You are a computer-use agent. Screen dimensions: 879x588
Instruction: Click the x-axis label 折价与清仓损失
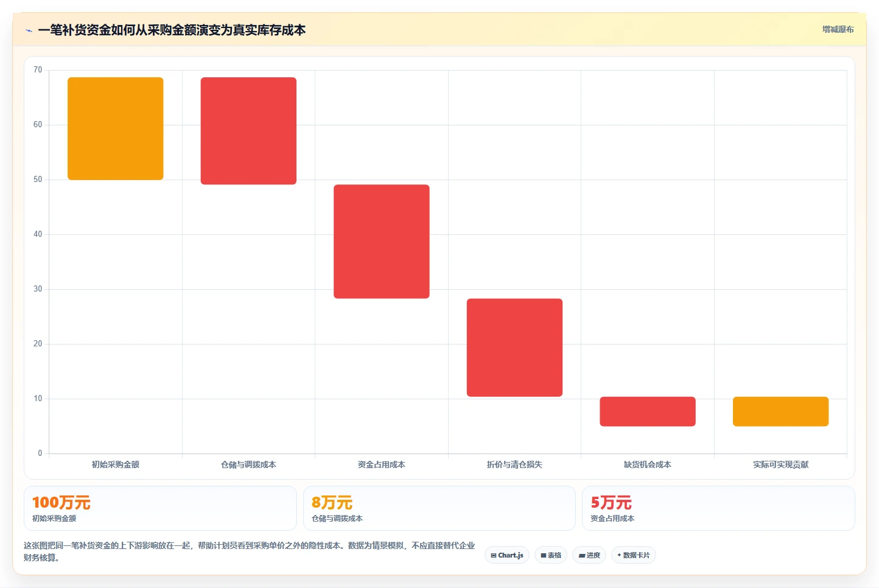coord(514,464)
